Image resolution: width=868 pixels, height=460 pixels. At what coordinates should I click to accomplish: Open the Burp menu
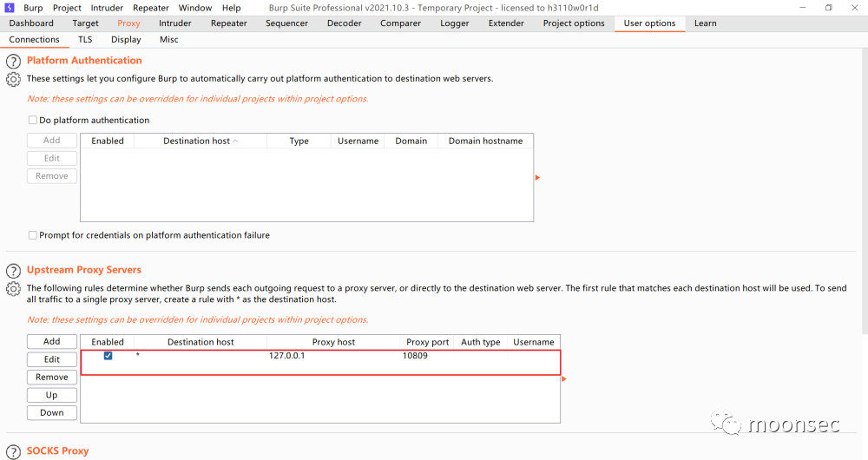pos(33,8)
